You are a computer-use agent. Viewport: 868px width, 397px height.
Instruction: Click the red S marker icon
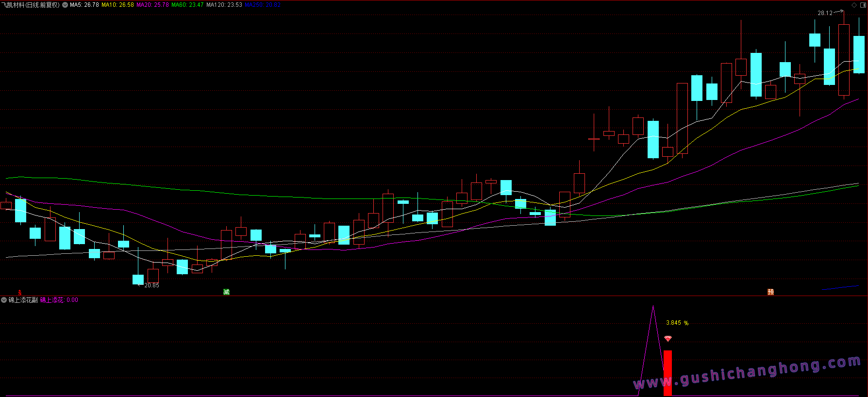(x=20, y=292)
